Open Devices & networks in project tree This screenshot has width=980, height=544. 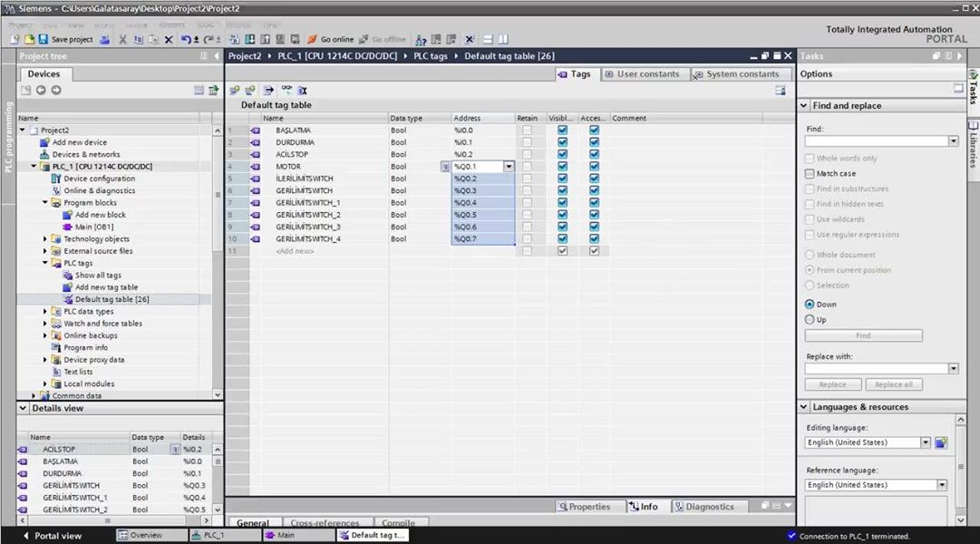point(86,154)
